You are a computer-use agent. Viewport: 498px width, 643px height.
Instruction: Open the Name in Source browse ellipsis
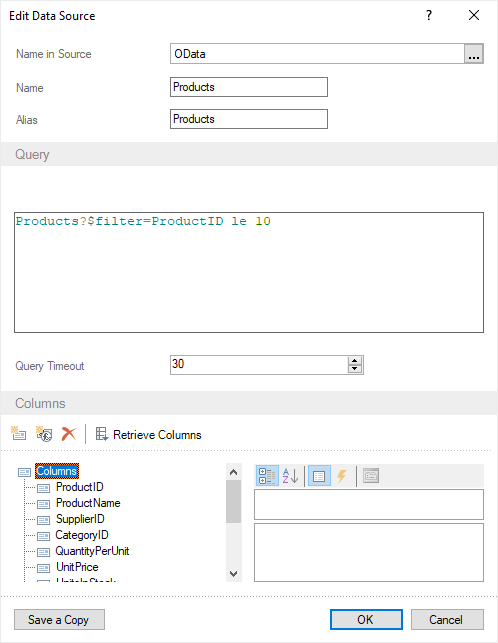click(x=474, y=54)
